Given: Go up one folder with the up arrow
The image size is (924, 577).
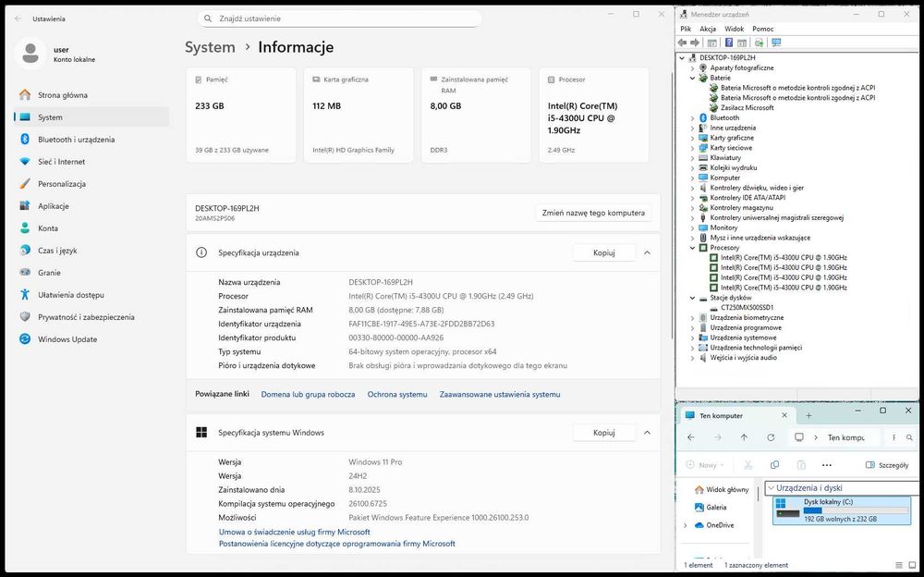Looking at the screenshot, I should click(744, 437).
